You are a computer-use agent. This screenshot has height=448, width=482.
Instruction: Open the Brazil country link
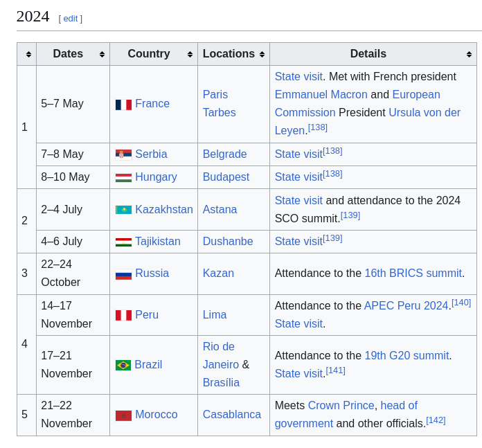click(148, 364)
